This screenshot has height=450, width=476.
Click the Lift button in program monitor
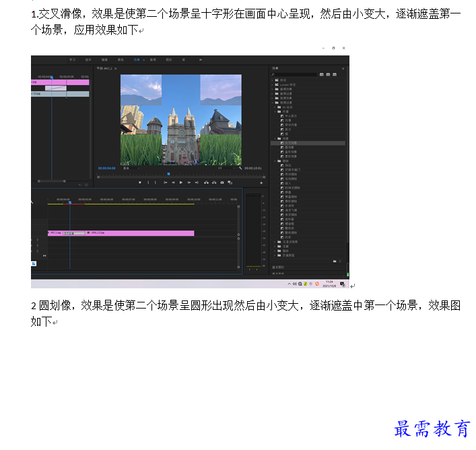206,183
